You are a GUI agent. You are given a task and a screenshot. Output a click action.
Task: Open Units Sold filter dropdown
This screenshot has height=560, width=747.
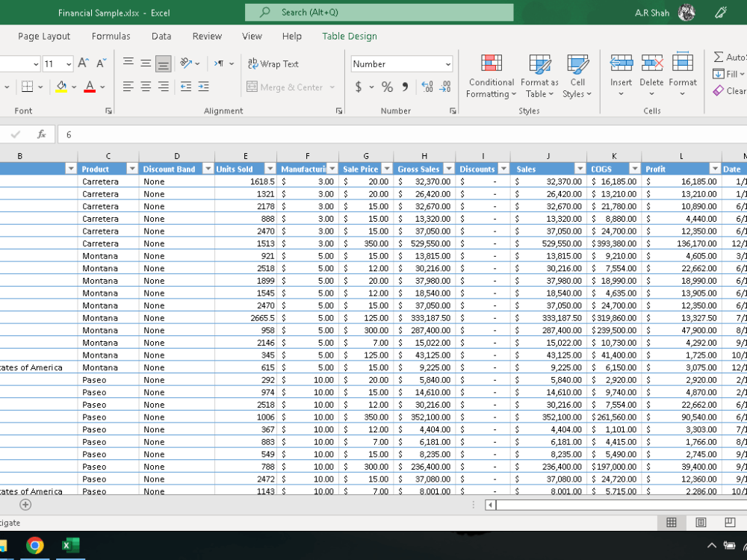pyautogui.click(x=270, y=169)
